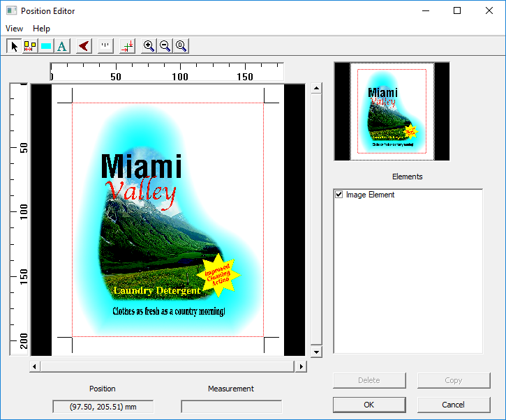Click the red-green crosshair origin tool
Screen dimensions: 506x420
point(127,46)
